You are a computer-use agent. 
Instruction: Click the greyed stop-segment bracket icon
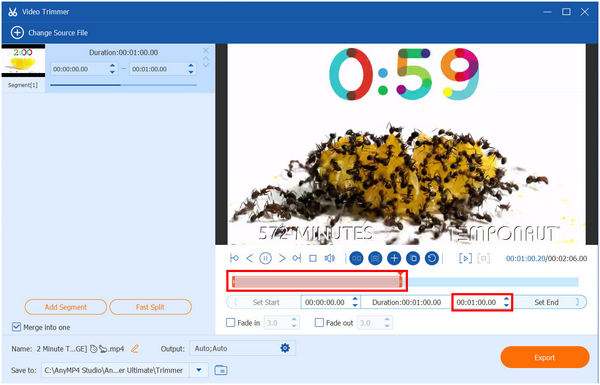[484, 258]
